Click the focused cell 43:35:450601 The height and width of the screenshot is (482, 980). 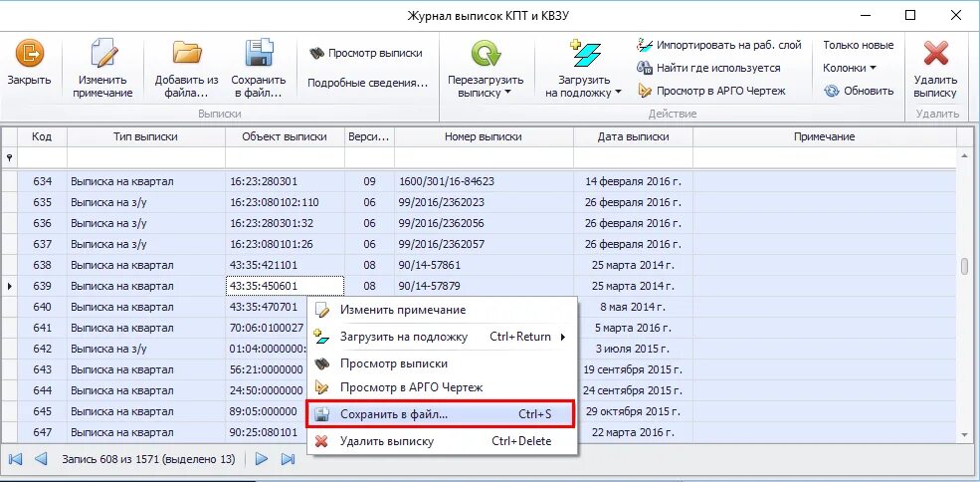285,286
